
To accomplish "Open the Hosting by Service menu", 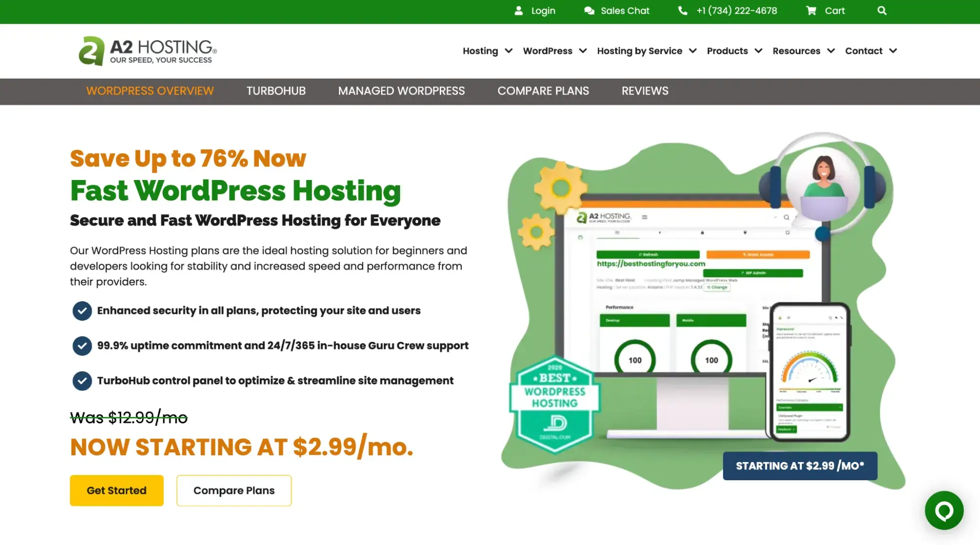I will coord(647,51).
